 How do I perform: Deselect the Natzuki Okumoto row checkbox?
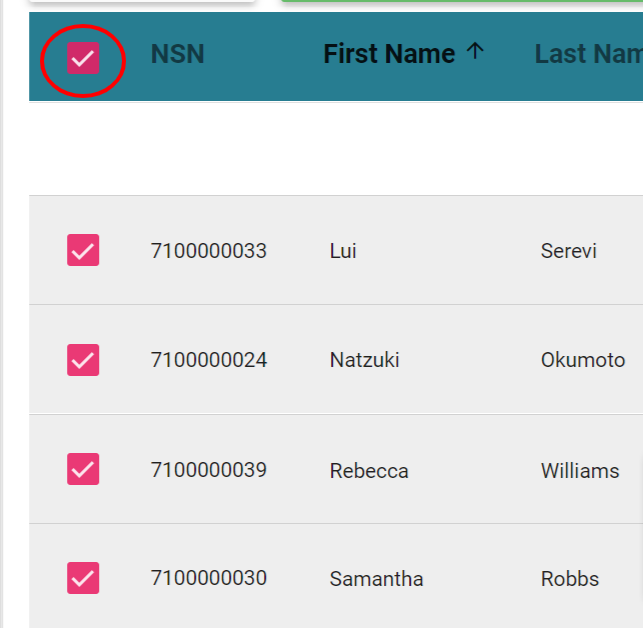click(x=83, y=359)
